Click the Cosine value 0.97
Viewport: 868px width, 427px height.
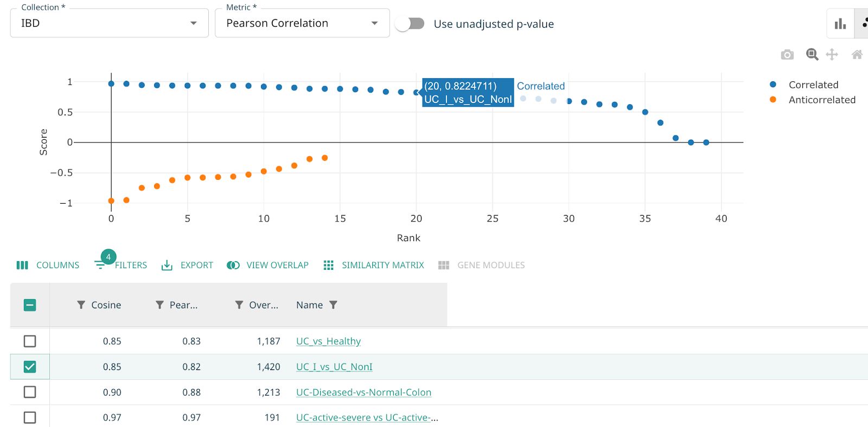pyautogui.click(x=112, y=418)
